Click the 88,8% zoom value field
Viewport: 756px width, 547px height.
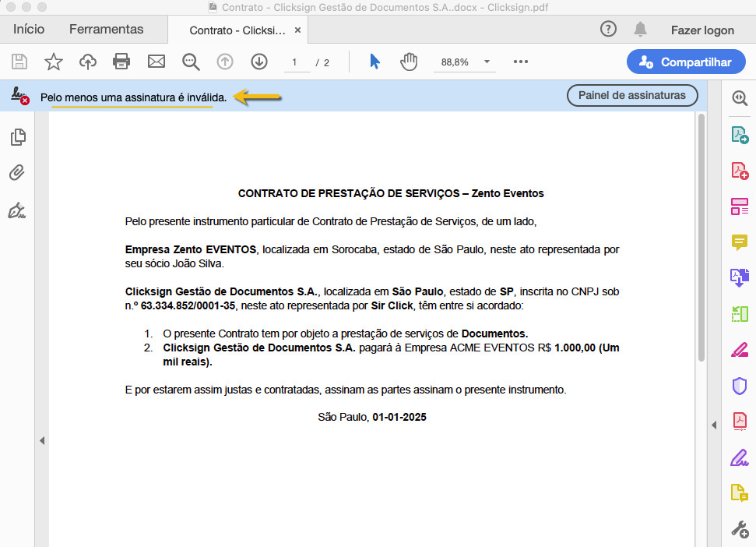tap(455, 62)
